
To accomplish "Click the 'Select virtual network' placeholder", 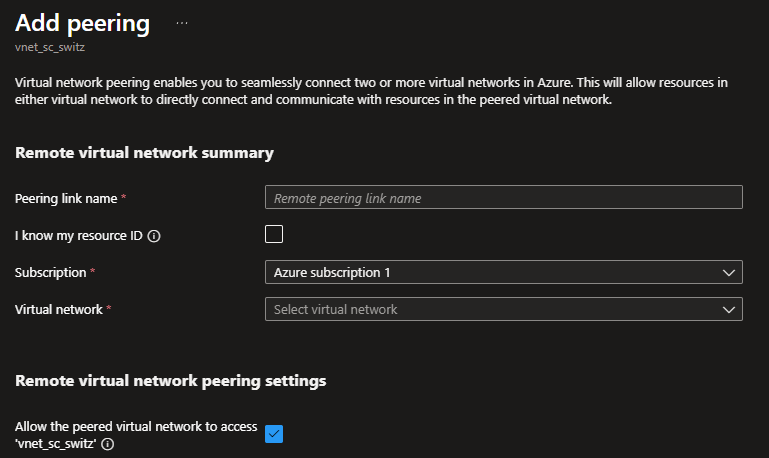I will click(336, 310).
